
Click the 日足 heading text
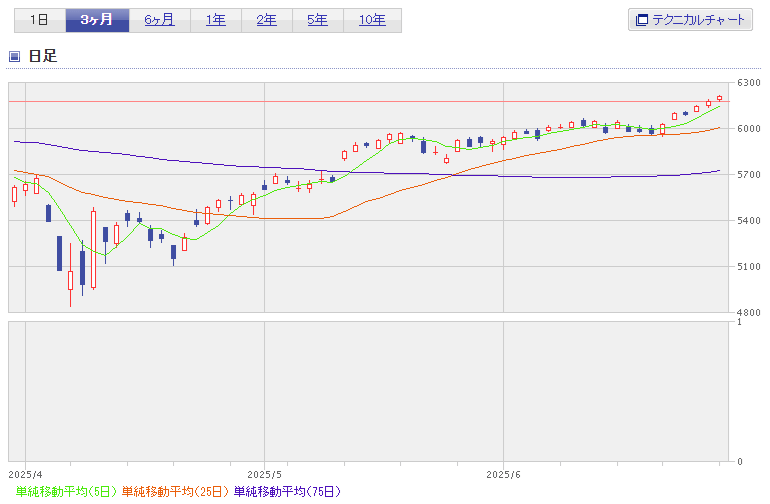(x=43, y=56)
